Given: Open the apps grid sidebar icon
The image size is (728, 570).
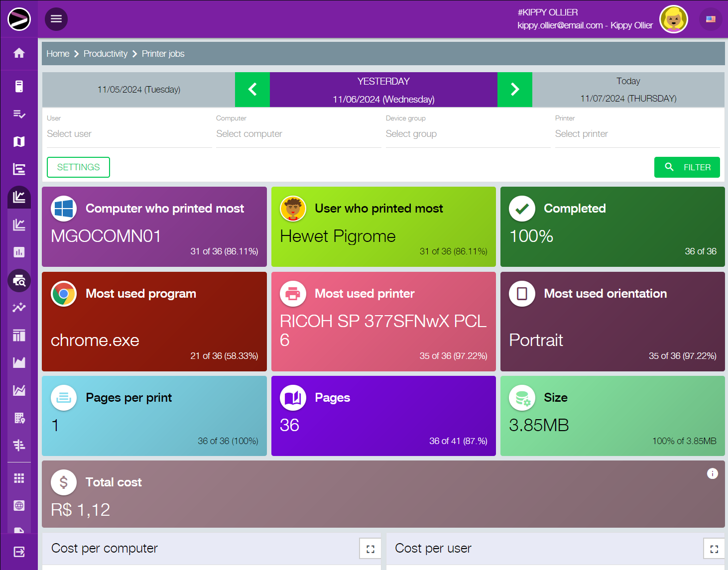Looking at the screenshot, I should click(19, 478).
